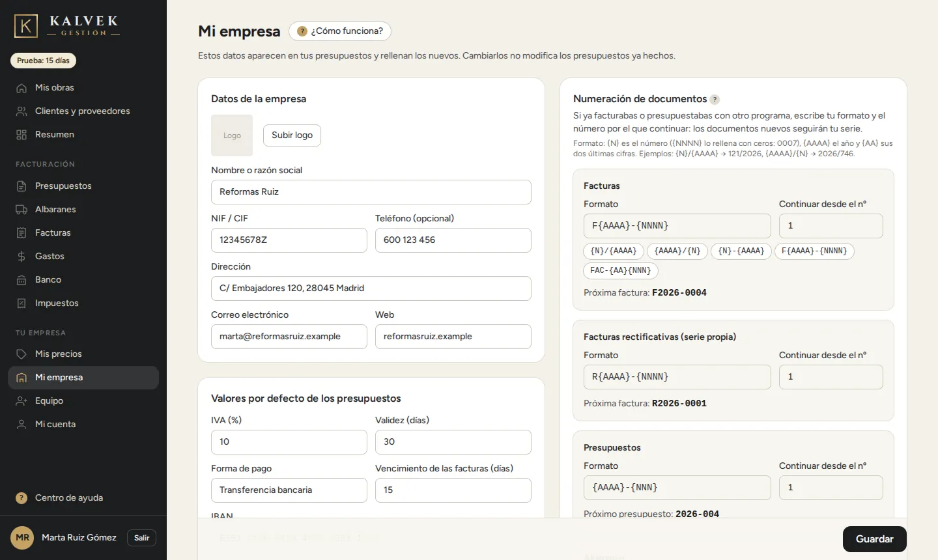The image size is (938, 560).
Task: Choose the FAC-{AA}{NNN} format chip
Action: [x=621, y=271]
